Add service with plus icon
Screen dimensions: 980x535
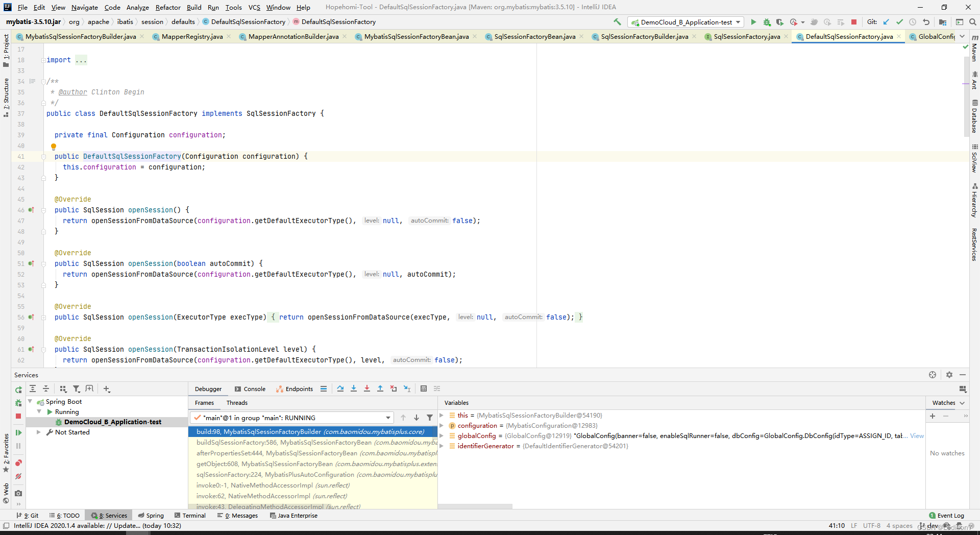tap(107, 389)
